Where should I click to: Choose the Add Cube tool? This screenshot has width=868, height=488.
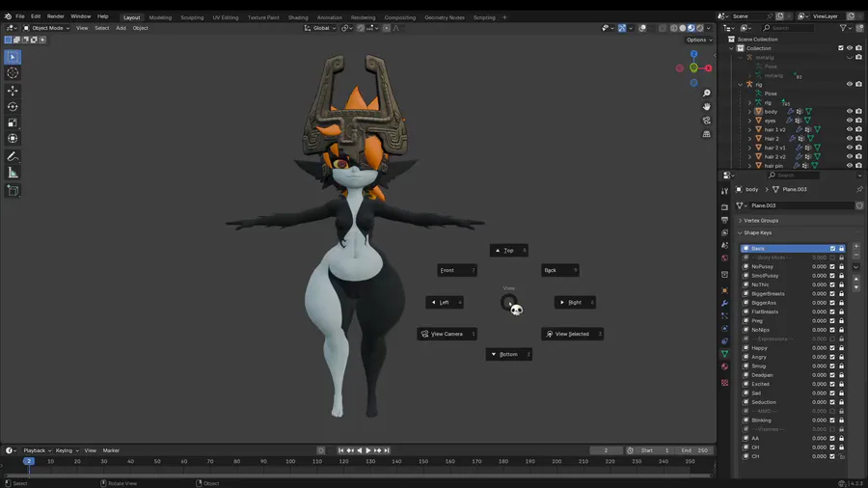(x=13, y=191)
